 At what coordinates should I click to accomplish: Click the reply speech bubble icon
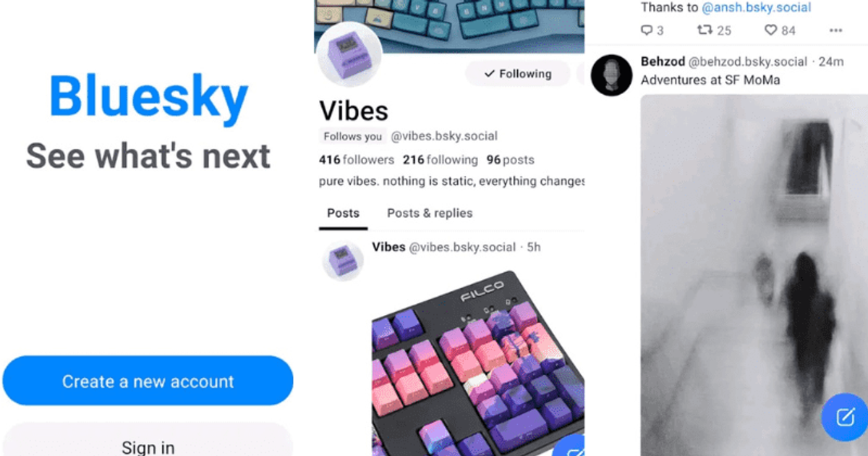pos(647,30)
